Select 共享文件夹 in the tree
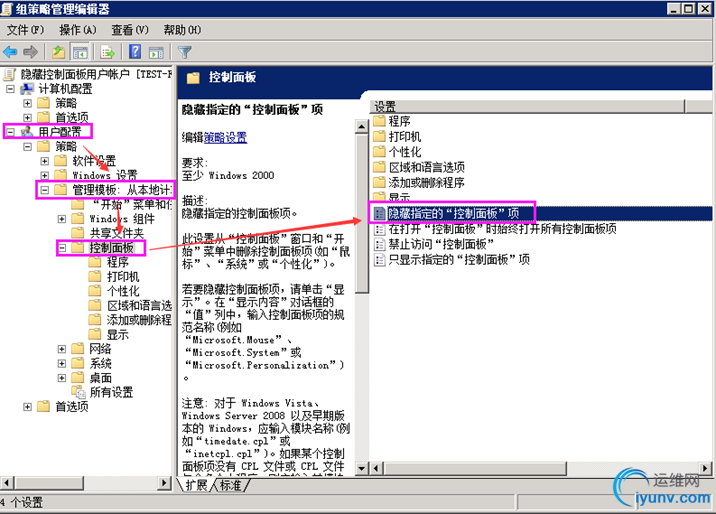716x514 pixels. click(116, 233)
